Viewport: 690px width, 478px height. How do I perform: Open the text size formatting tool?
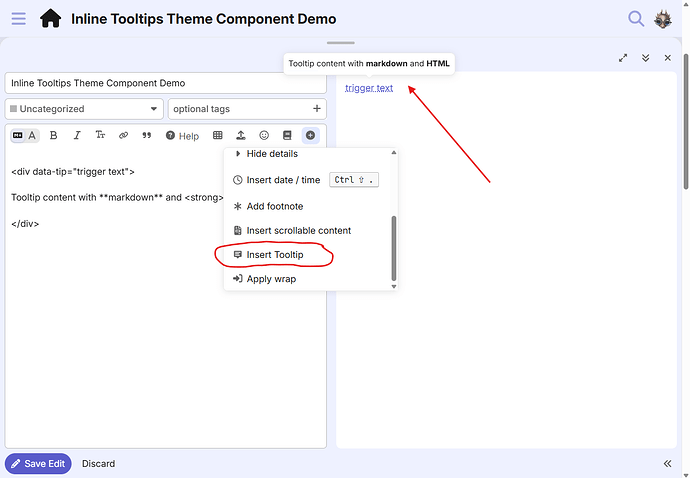tap(100, 136)
